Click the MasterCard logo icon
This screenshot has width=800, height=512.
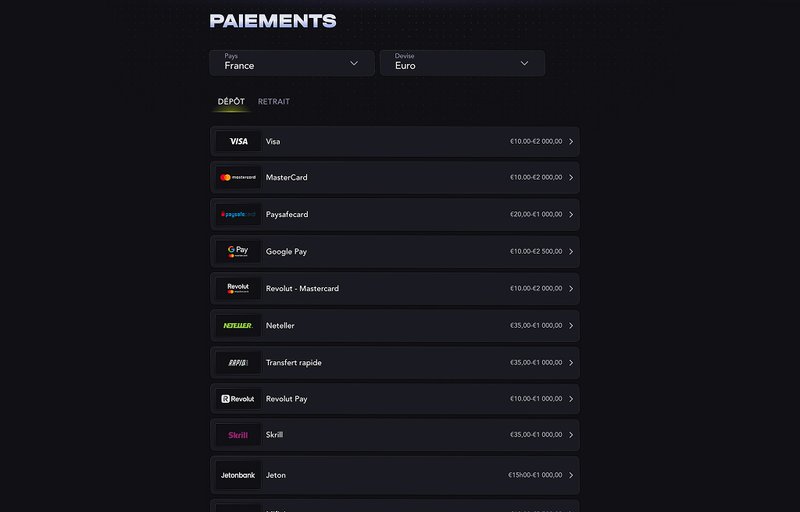point(238,177)
